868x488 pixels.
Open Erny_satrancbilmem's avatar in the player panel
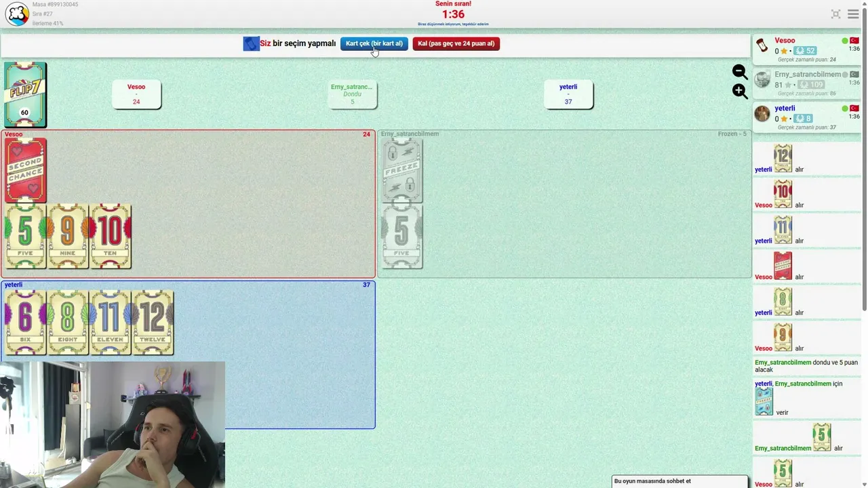point(762,79)
